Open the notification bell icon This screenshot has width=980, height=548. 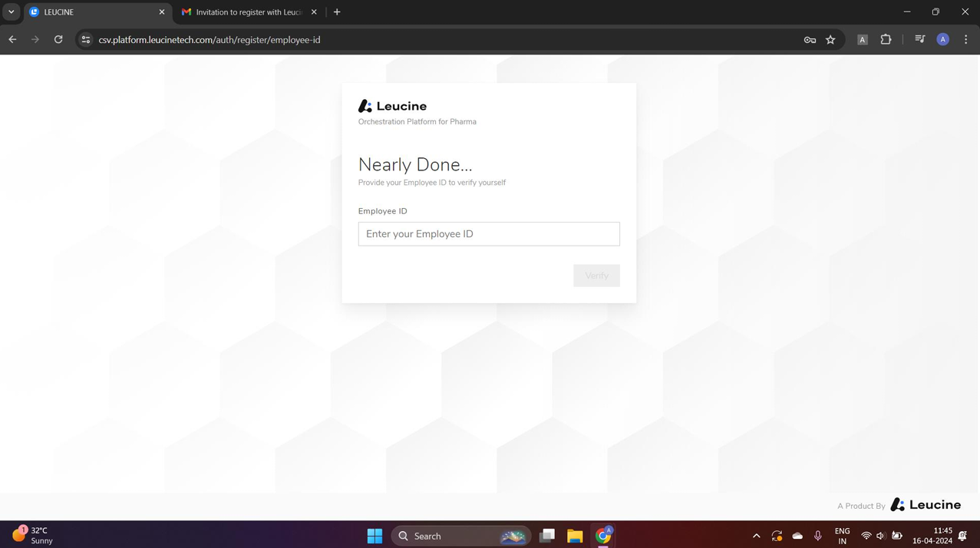coord(963,536)
